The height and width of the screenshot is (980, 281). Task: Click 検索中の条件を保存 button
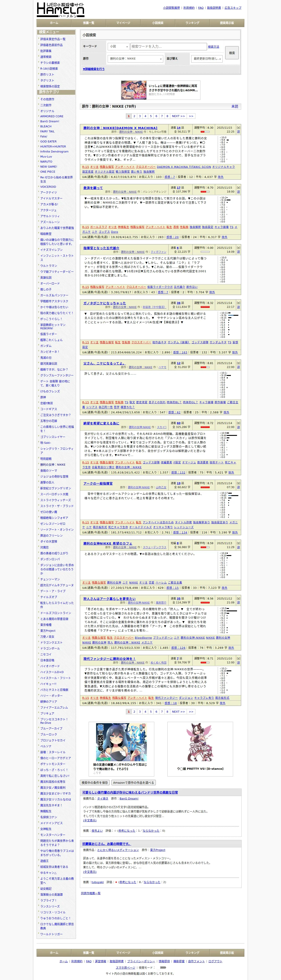pos(95,783)
